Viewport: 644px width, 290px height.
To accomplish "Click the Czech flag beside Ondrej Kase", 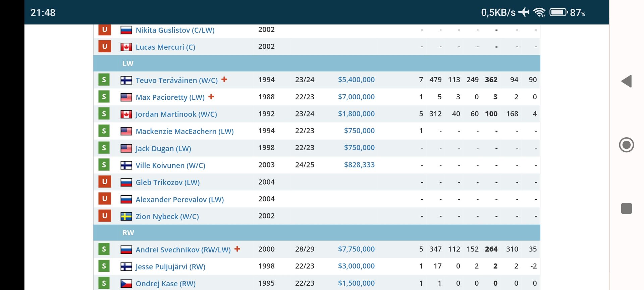I will (126, 284).
